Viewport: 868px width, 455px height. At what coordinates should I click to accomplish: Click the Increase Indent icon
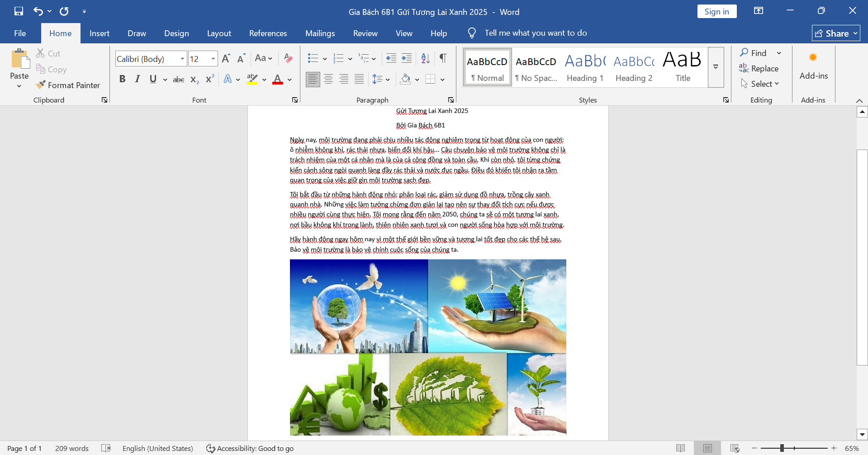coord(407,58)
